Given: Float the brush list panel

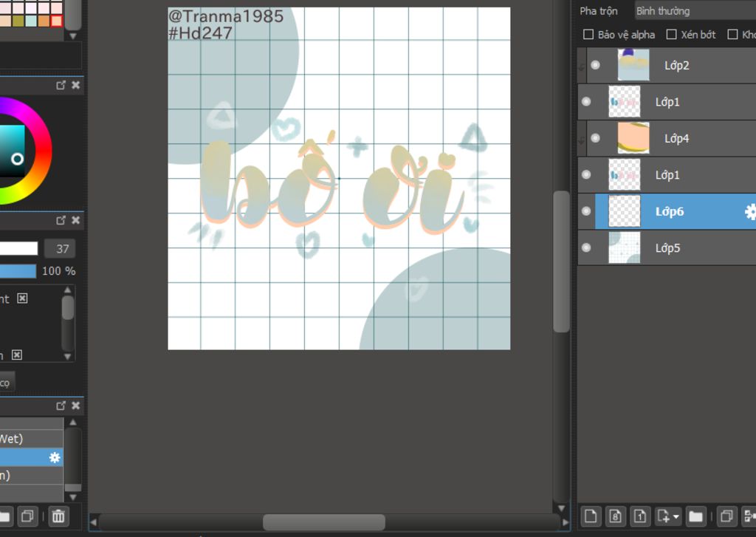Looking at the screenshot, I should click(61, 406).
